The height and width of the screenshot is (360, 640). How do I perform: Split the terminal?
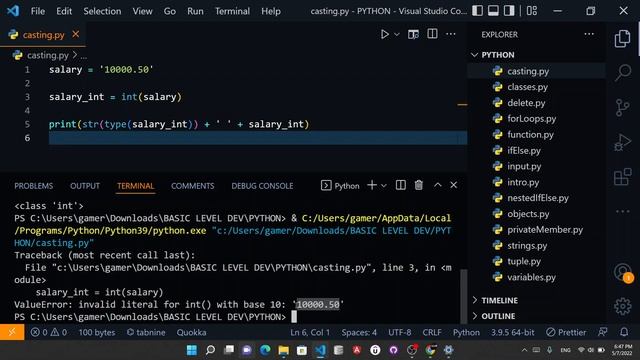pos(401,185)
